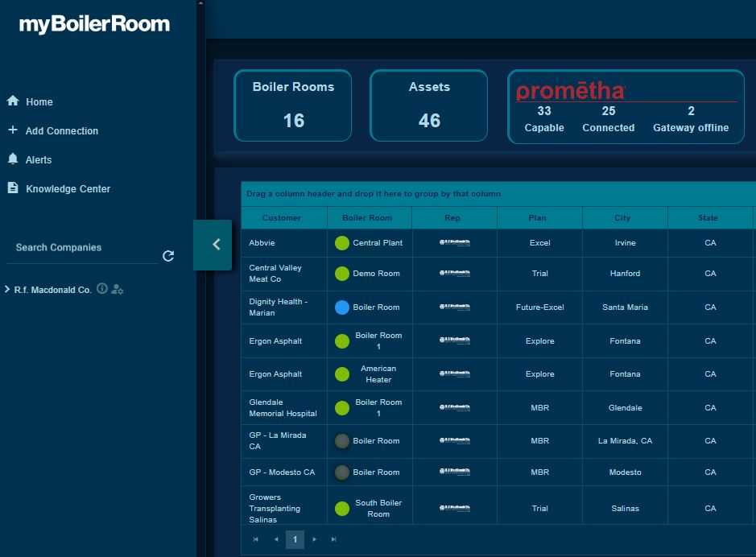Click the gray status dot for GP - Modesto CA
Image resolution: width=756 pixels, height=557 pixels.
342,472
